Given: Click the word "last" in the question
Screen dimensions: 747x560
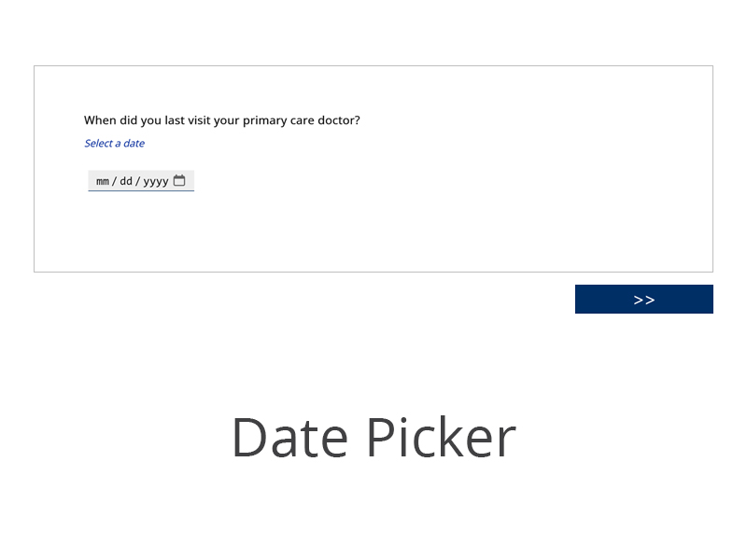Looking at the screenshot, I should point(176,120).
